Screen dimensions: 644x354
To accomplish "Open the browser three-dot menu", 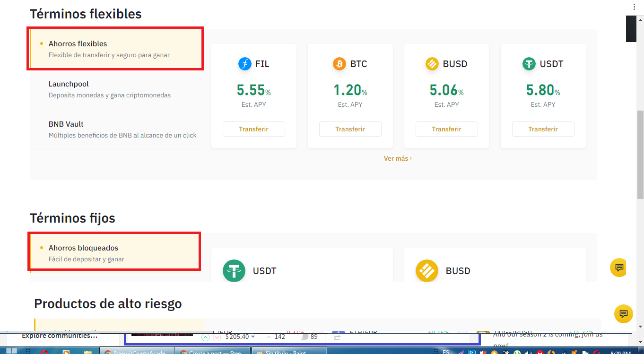I will coord(634,7).
